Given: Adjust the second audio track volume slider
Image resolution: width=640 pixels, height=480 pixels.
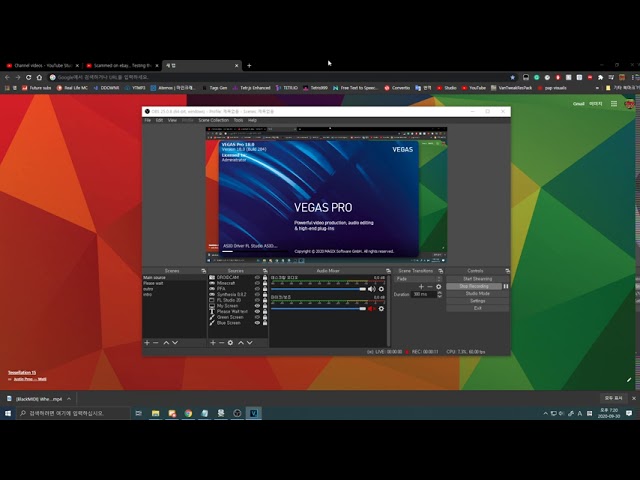Looking at the screenshot, I should pos(319,309).
